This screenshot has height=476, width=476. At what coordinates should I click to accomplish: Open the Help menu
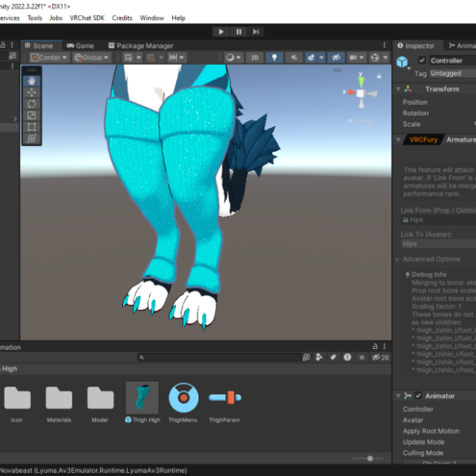[x=178, y=18]
